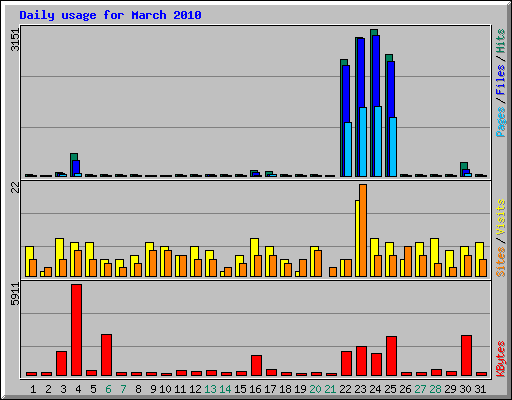
Task: Click the tall orange sites bar, day 23
Action: tap(363, 230)
